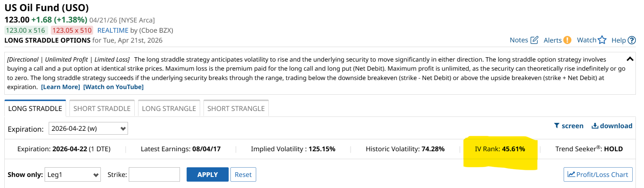Click the Help question mark icon

(631, 40)
